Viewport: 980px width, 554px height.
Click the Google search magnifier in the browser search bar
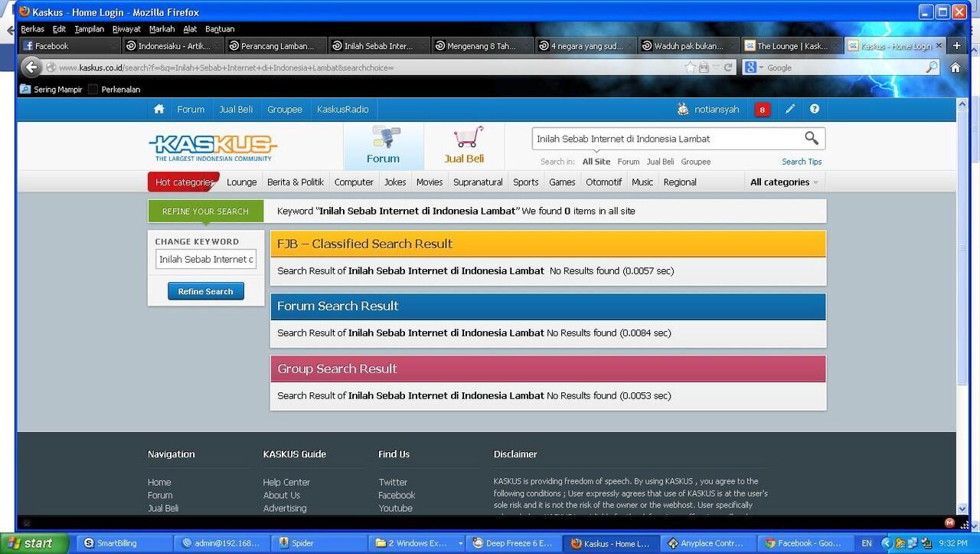pos(931,67)
